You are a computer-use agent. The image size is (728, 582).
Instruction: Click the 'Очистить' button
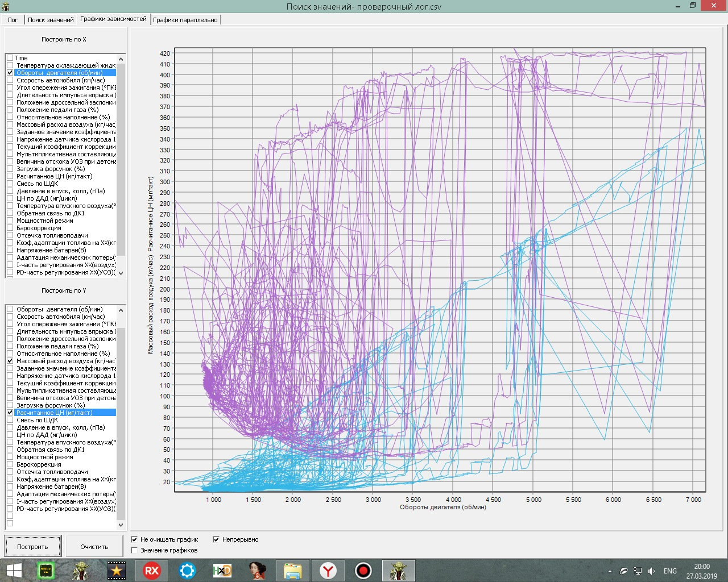tap(94, 547)
